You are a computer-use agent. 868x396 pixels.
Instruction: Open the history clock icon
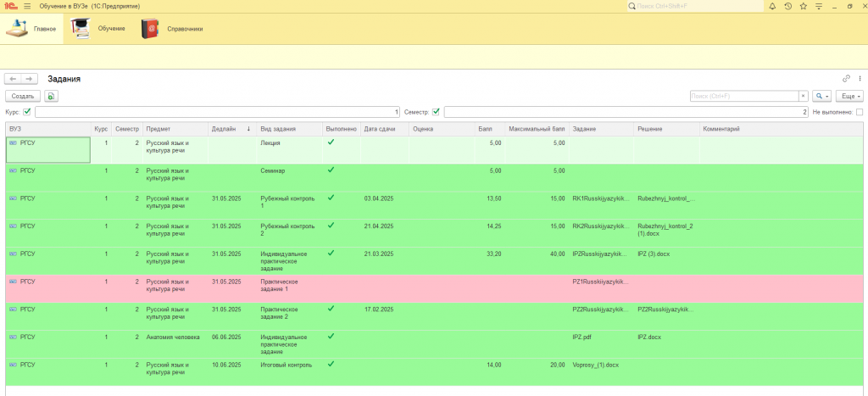(x=787, y=6)
